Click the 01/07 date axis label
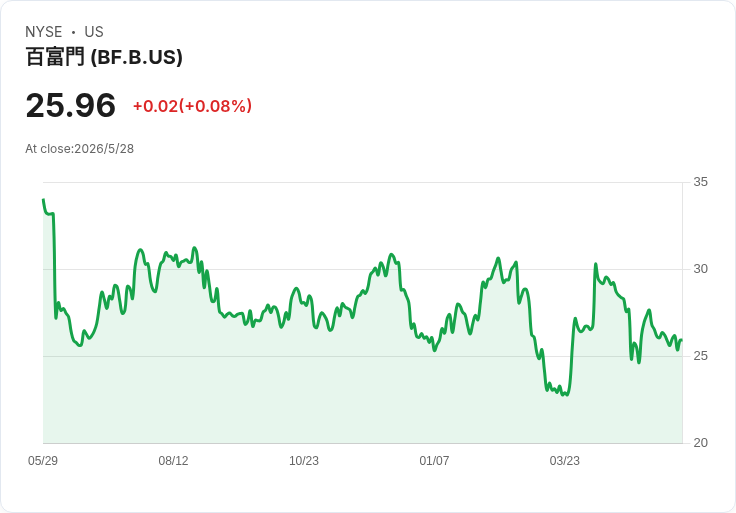 434,460
